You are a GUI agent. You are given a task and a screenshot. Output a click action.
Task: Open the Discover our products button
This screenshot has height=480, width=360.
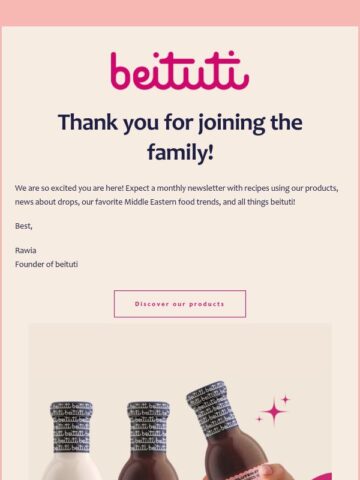point(180,304)
